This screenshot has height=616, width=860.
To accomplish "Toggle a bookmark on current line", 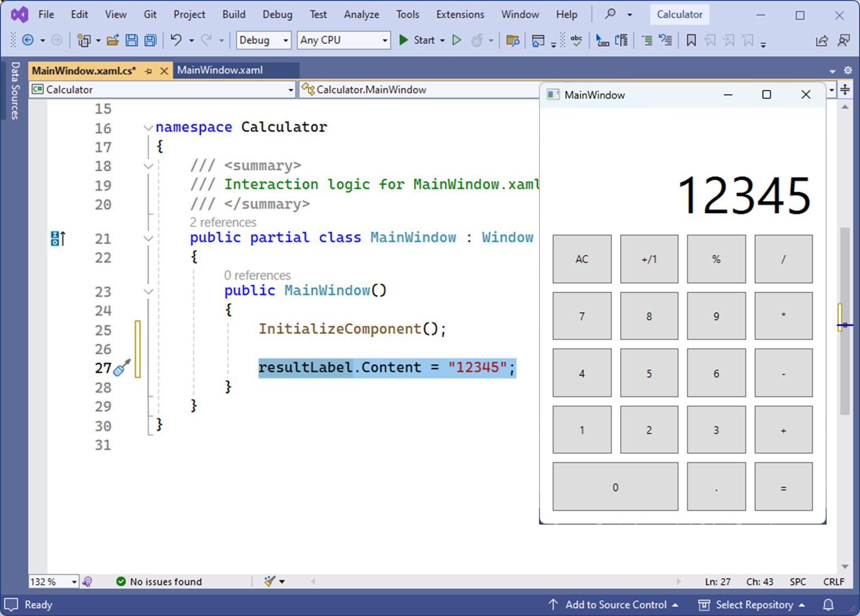I will (x=691, y=40).
